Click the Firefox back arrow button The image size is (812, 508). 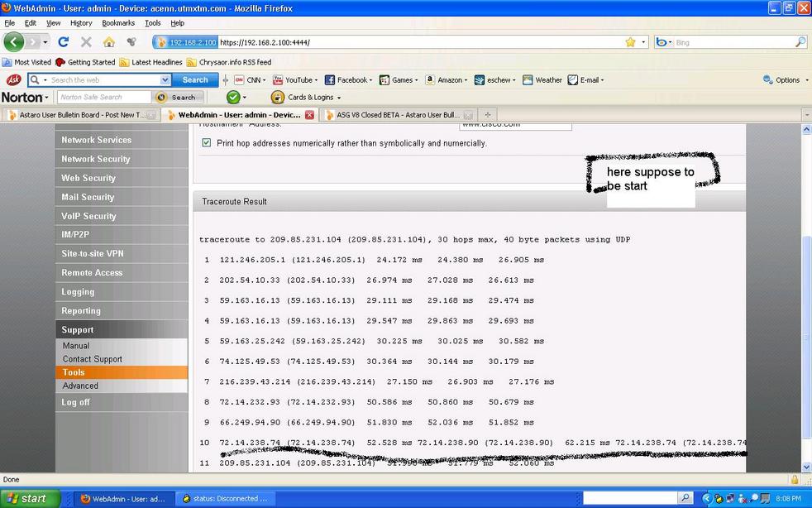pyautogui.click(x=13, y=42)
